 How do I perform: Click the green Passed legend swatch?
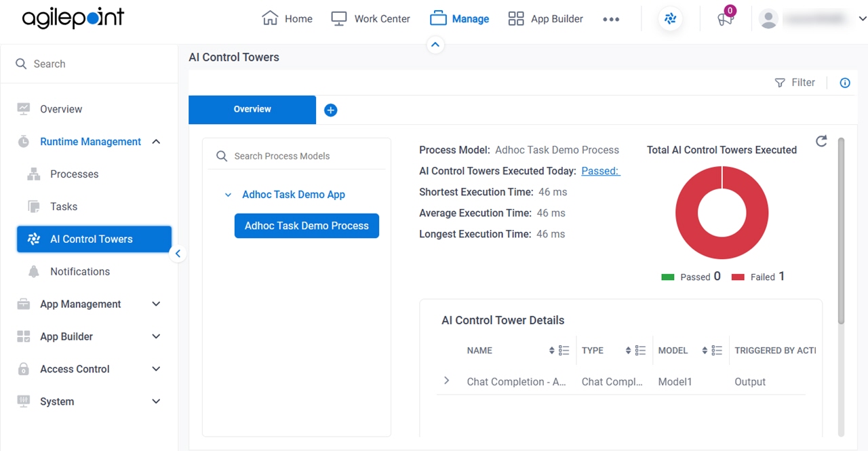[668, 277]
